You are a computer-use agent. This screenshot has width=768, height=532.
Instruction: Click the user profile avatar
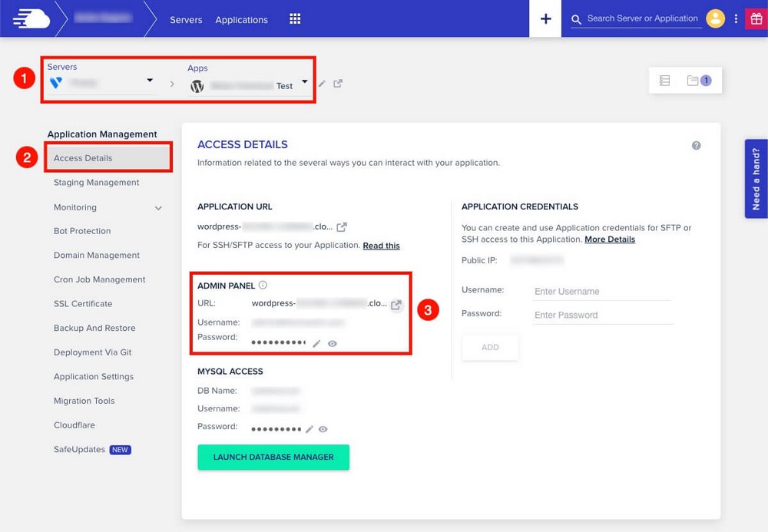(x=715, y=18)
